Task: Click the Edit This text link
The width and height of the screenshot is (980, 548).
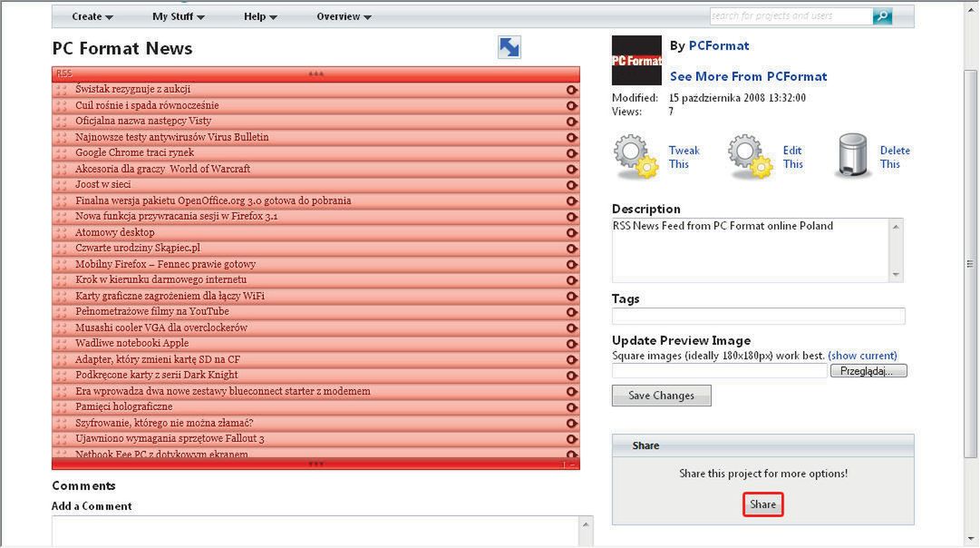Action: [792, 157]
